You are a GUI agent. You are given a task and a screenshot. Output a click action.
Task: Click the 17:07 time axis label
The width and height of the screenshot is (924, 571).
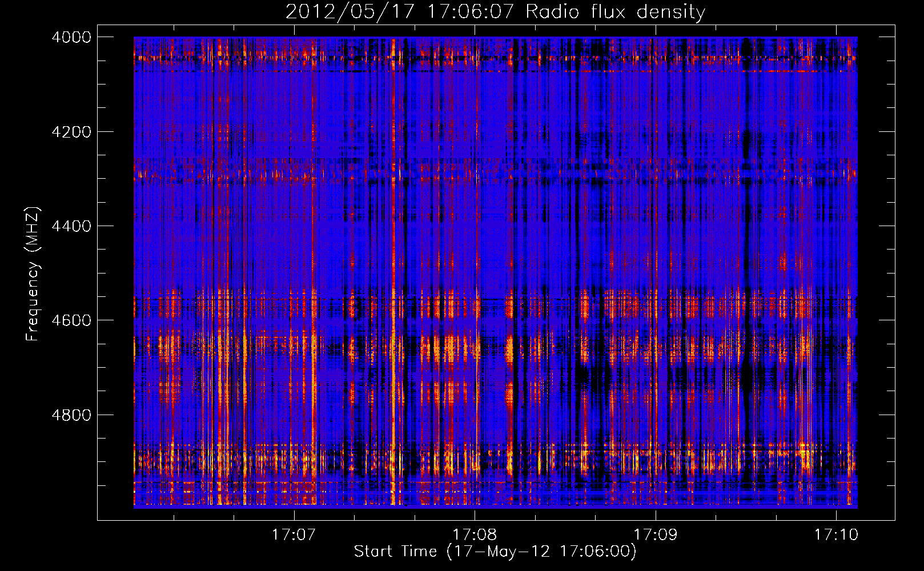tap(294, 534)
